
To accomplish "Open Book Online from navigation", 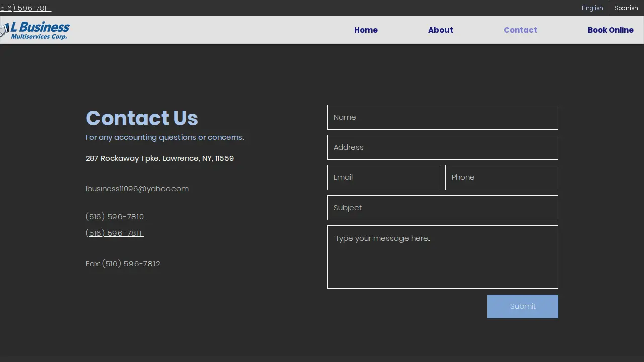I will 610,30.
